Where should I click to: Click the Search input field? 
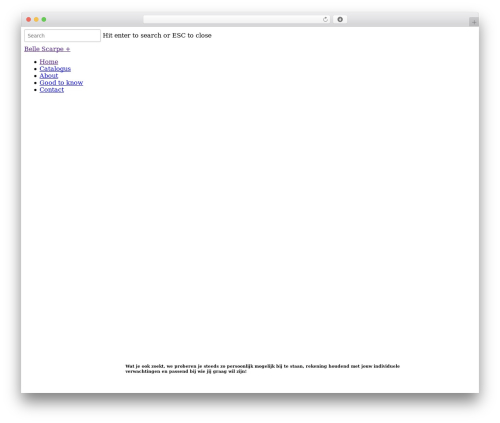click(62, 36)
